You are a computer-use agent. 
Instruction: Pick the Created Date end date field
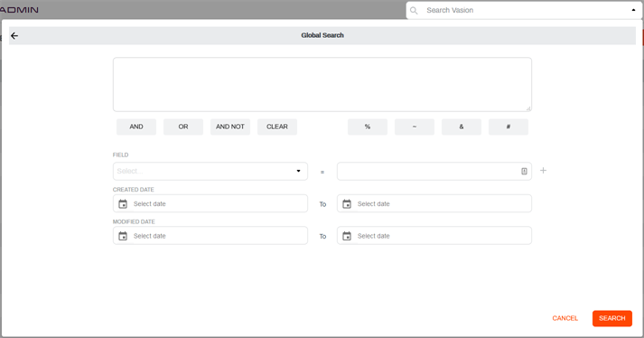pos(434,203)
